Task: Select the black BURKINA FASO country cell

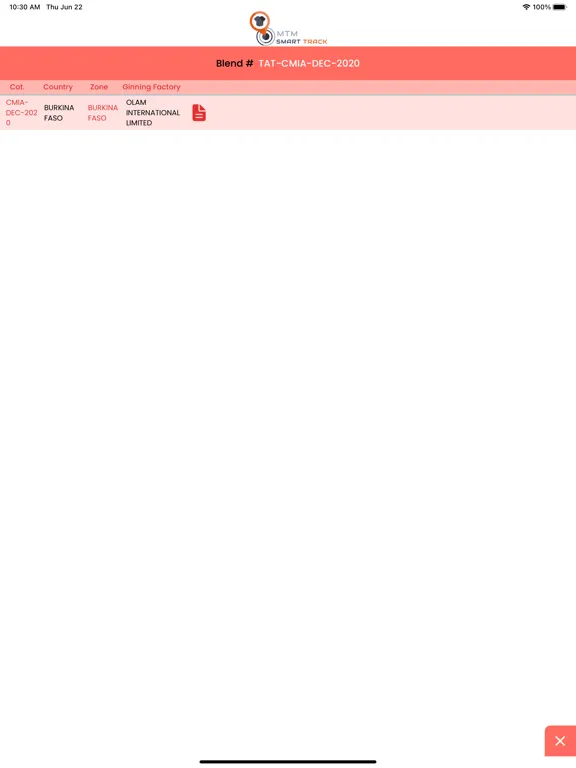Action: coord(59,113)
